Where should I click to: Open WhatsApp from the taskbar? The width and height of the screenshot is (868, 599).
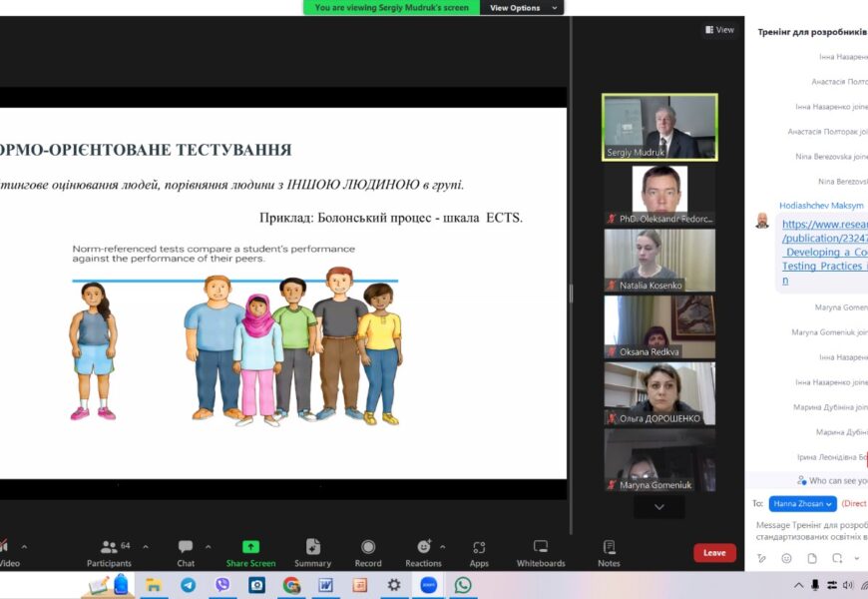pos(463,585)
